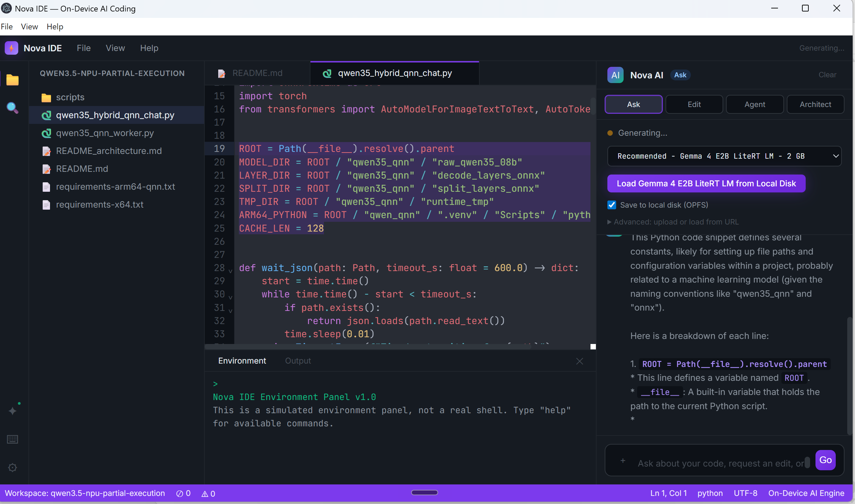Screen dimensions: 855x504
Task: Collapse the if block fold on line 31
Action: point(230,311)
